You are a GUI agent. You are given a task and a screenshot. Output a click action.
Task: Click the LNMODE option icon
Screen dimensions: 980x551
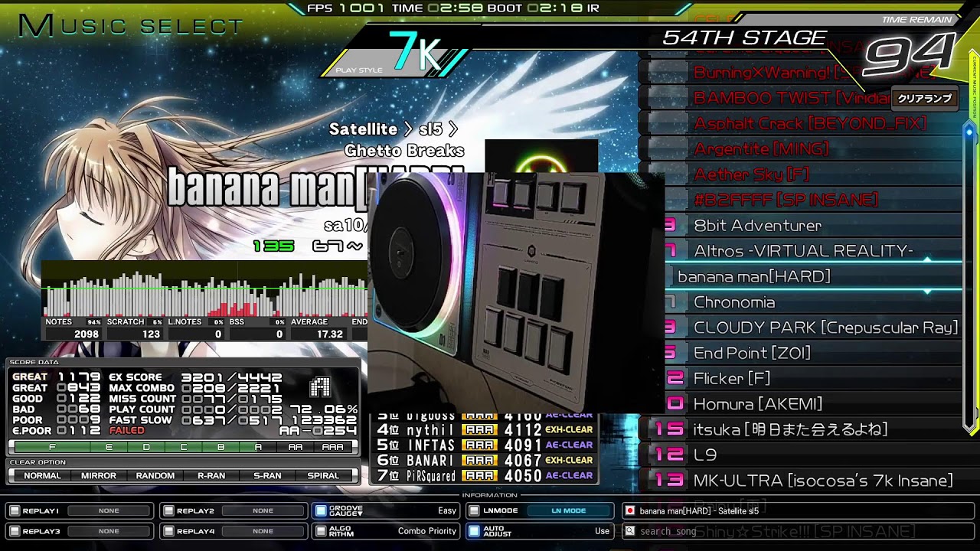pos(474,510)
